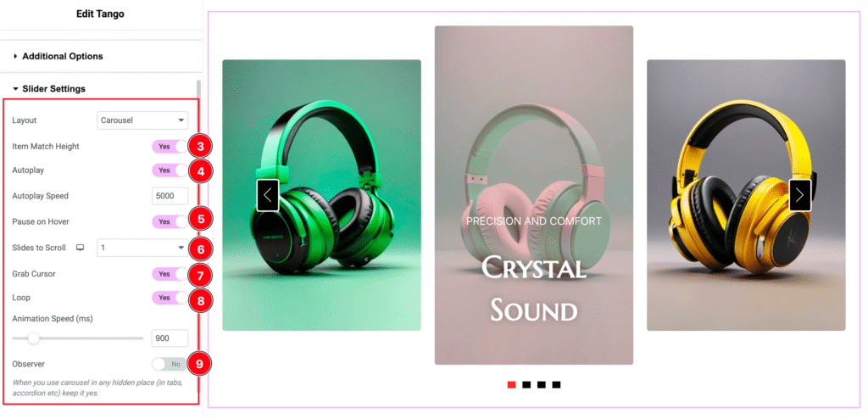Viewport: 868px width, 419px height.
Task: Open the Slides to Scroll dropdown
Action: [x=142, y=248]
